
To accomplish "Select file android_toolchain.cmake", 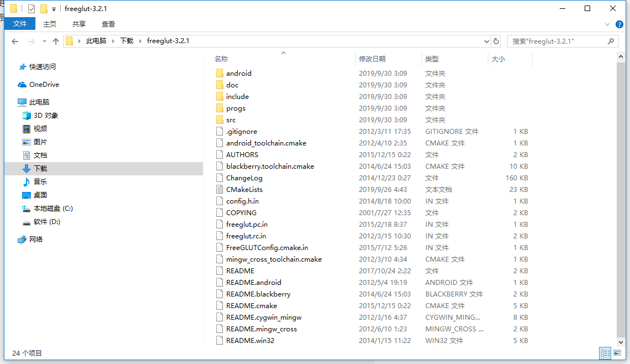I will [266, 143].
